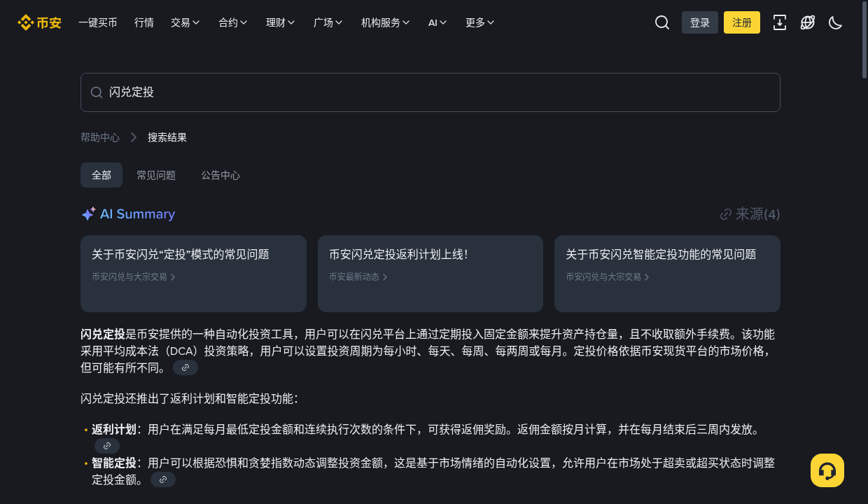The height and width of the screenshot is (504, 868).
Task: Click the magnifier icon inside the search field
Action: tap(97, 92)
